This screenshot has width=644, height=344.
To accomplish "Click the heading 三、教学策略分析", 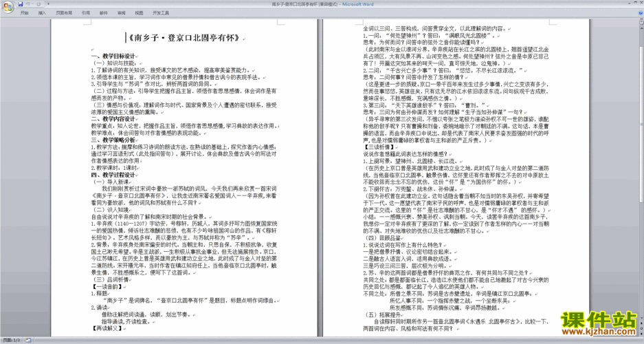I will point(113,140).
